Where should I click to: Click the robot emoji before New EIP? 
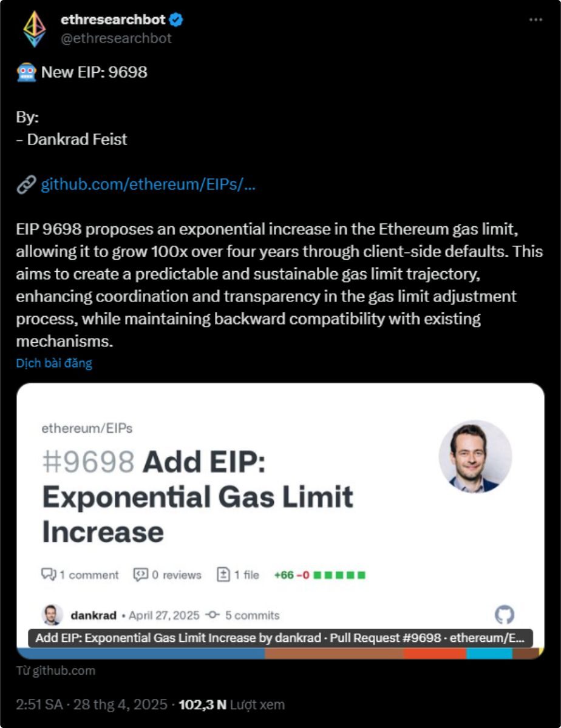26,72
